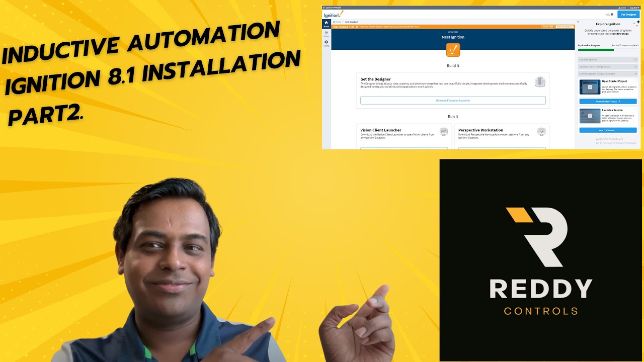Click the Reddy Controls R logo
The width and height of the screenshot is (644, 362).
coord(536,236)
